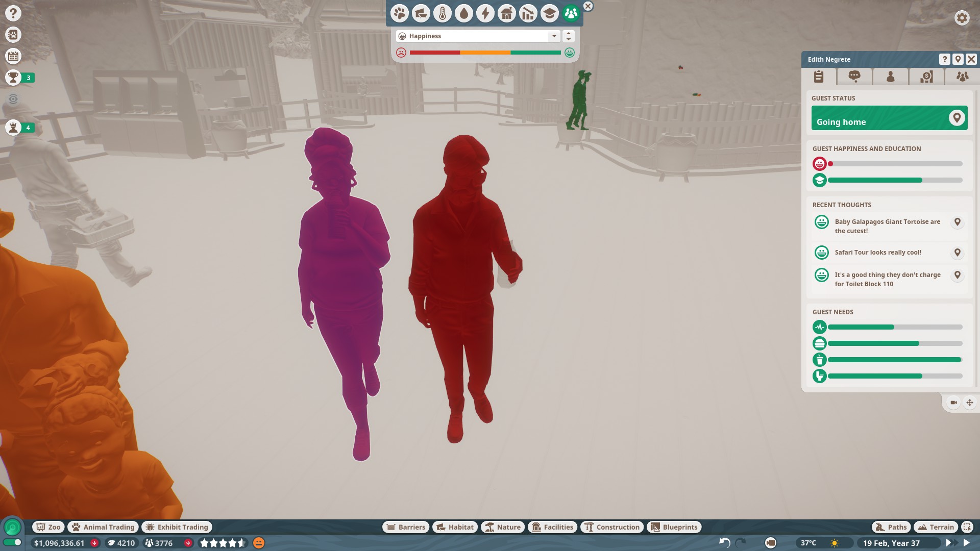Follow guest with the camera icon
This screenshot has height=551, width=980.
tap(953, 403)
